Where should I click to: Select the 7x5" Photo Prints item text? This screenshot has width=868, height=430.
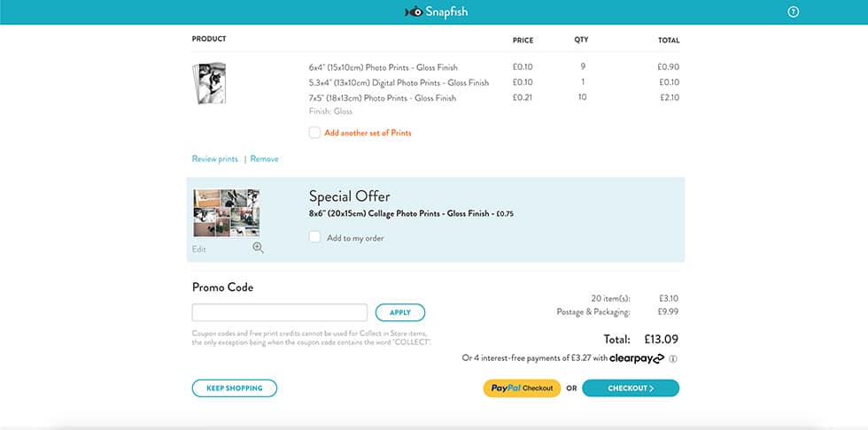pyautogui.click(x=383, y=98)
